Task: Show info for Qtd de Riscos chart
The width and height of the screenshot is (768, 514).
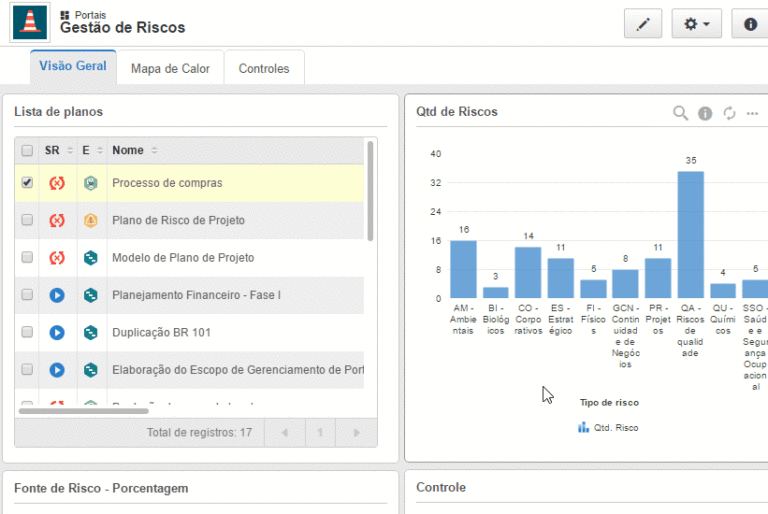Action: [x=705, y=113]
